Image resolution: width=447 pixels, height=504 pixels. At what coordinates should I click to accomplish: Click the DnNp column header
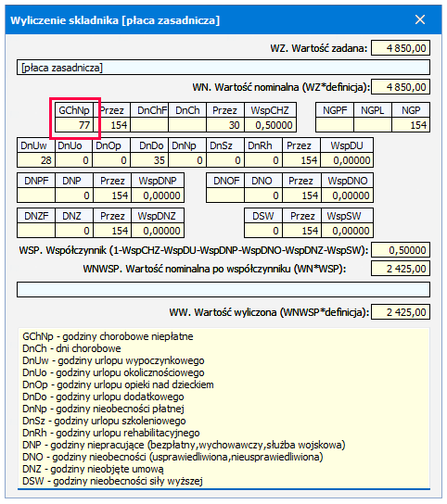click(x=187, y=145)
